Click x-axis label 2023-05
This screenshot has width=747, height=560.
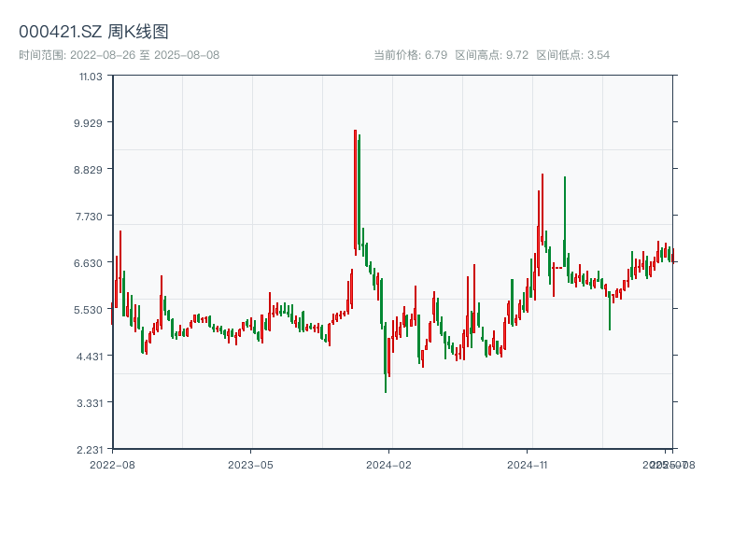(250, 465)
